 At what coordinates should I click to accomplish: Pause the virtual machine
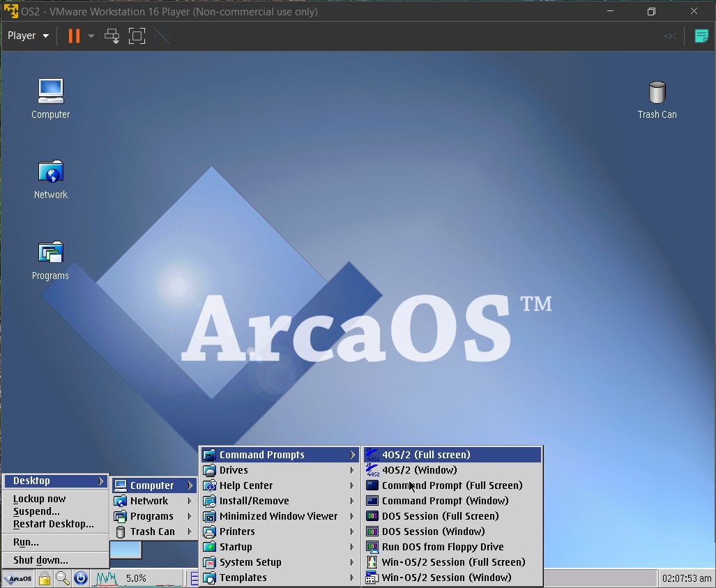coord(73,36)
